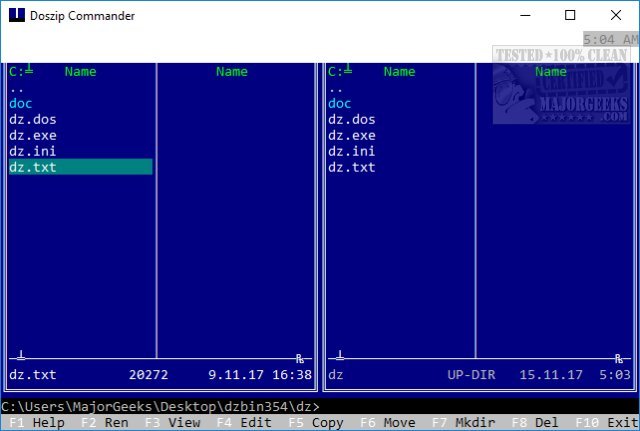Go to parent directory '..' in the left panel
Image resolution: width=640 pixels, height=431 pixels.
pyautogui.click(x=17, y=90)
